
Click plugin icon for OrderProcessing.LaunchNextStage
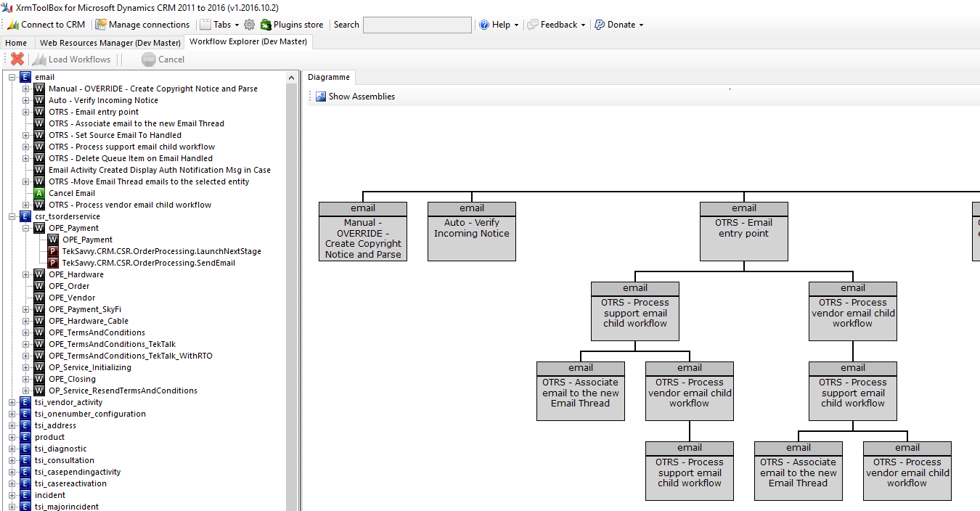pos(53,251)
